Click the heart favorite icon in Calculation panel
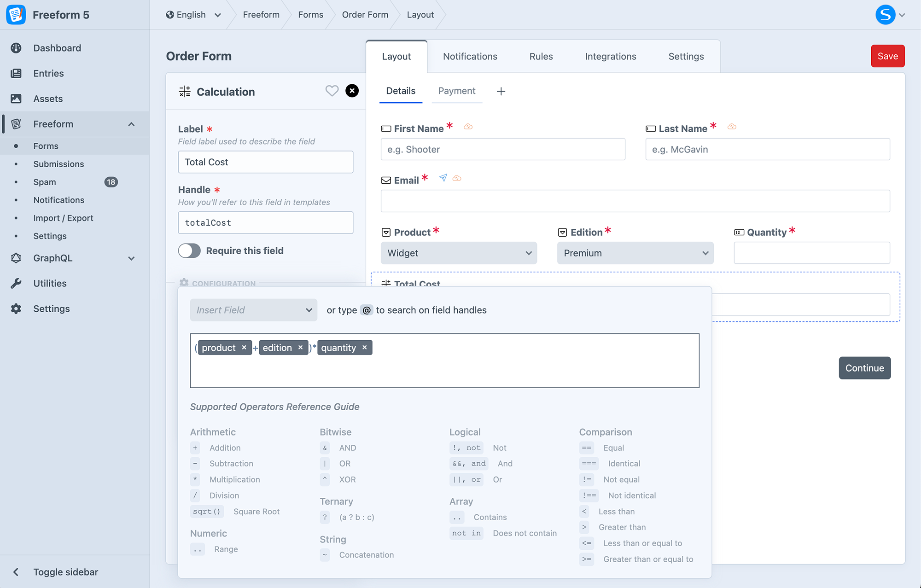This screenshot has width=921, height=588. 332,91
